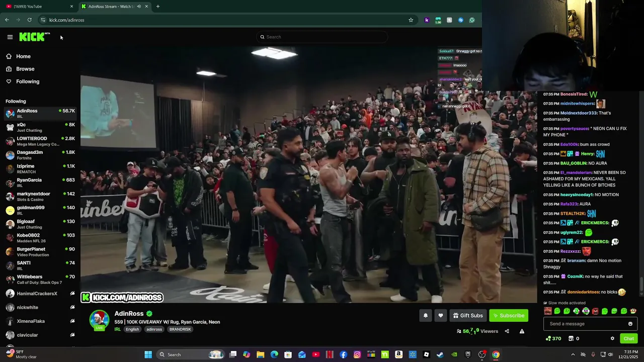This screenshot has height=362, width=644.
Task: Send message with Chat button
Action: click(629, 338)
